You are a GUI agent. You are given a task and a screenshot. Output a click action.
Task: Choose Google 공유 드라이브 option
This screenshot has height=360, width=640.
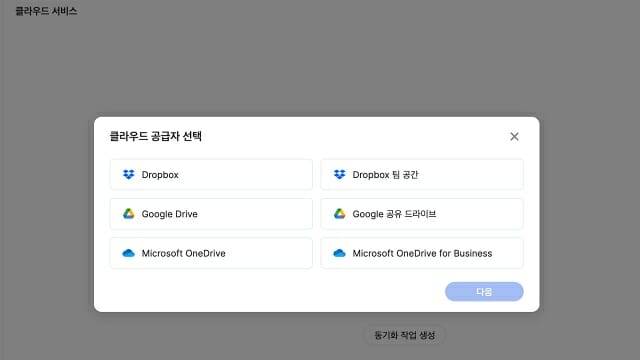[x=422, y=214]
